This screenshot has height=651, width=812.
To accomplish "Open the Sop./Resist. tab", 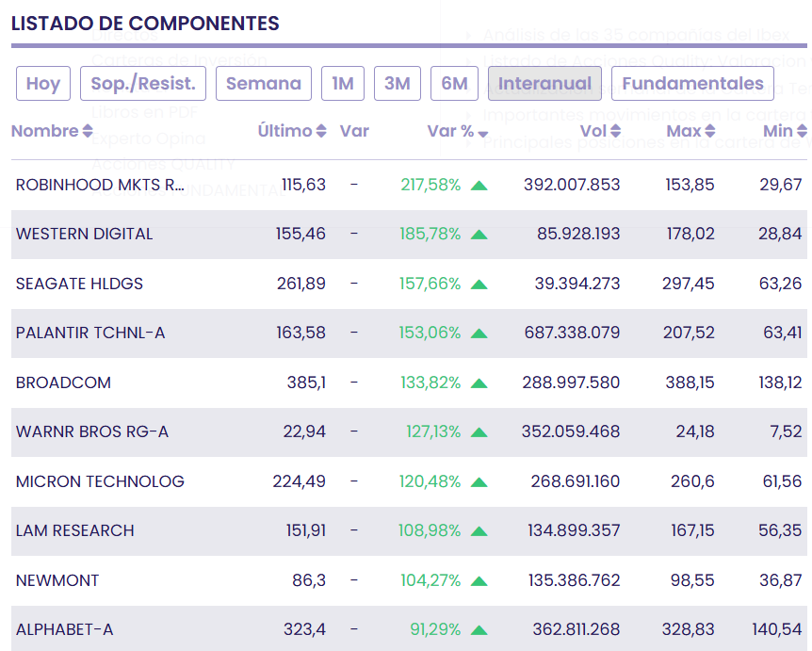I will (143, 84).
